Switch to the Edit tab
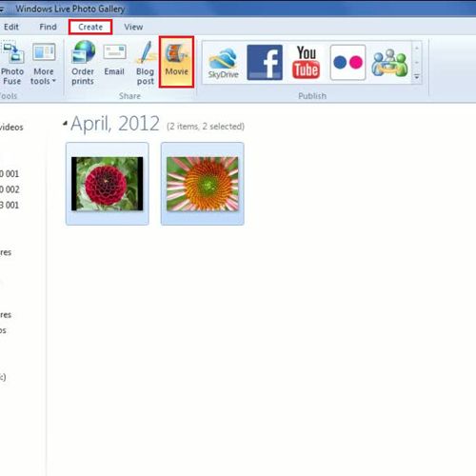Image resolution: width=476 pixels, height=476 pixels. 11,27
